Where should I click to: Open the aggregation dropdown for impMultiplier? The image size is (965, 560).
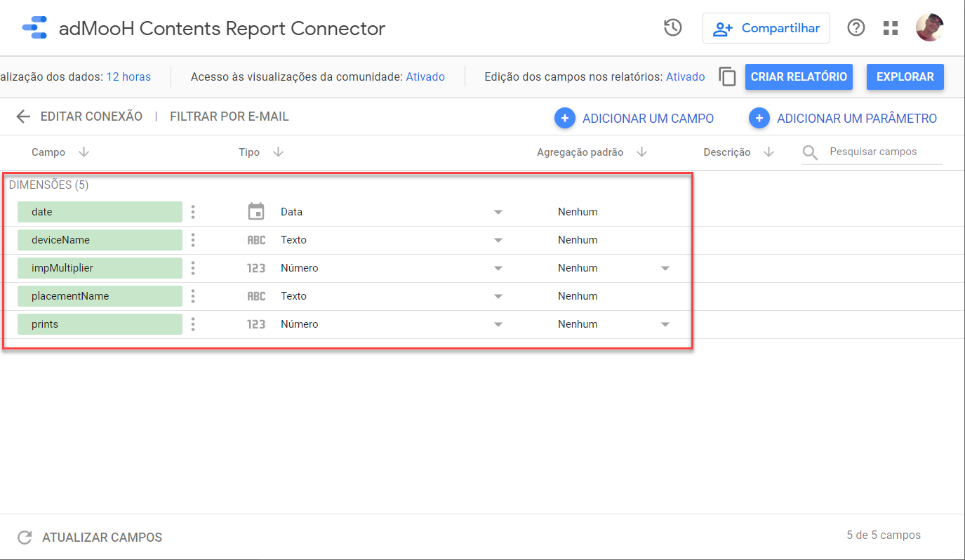pyautogui.click(x=665, y=268)
